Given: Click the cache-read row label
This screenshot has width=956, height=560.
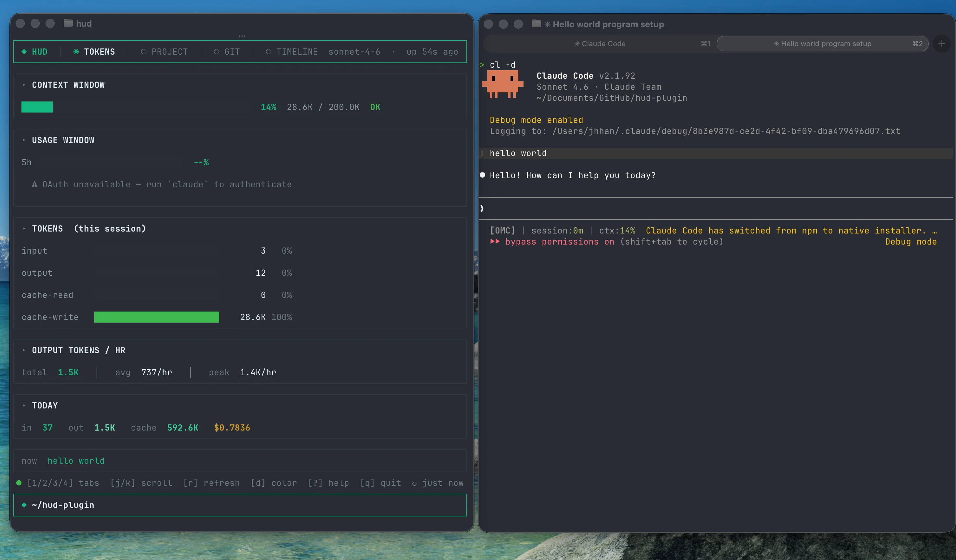Looking at the screenshot, I should click(47, 295).
